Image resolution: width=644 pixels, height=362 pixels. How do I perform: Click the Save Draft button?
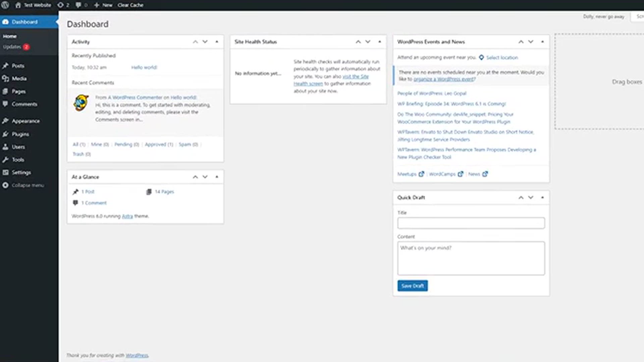click(x=413, y=286)
